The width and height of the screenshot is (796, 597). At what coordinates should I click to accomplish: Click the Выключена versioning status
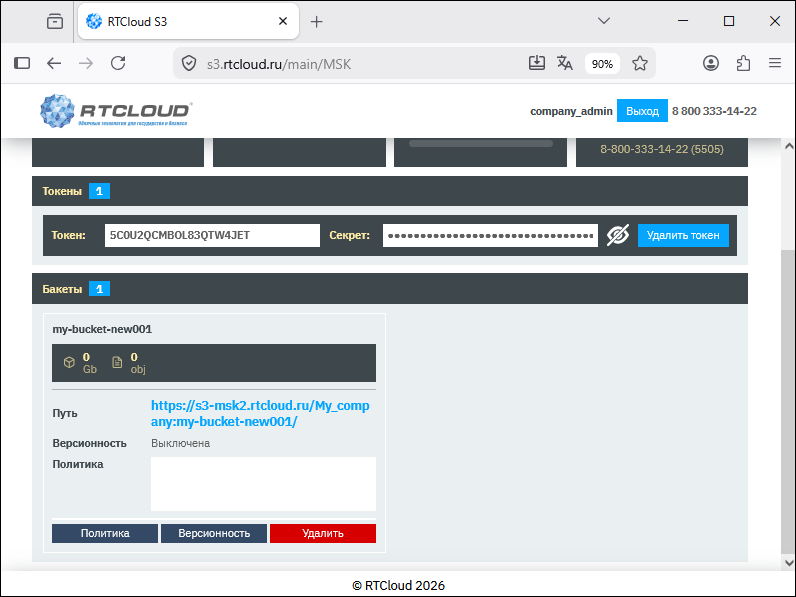[x=180, y=443]
